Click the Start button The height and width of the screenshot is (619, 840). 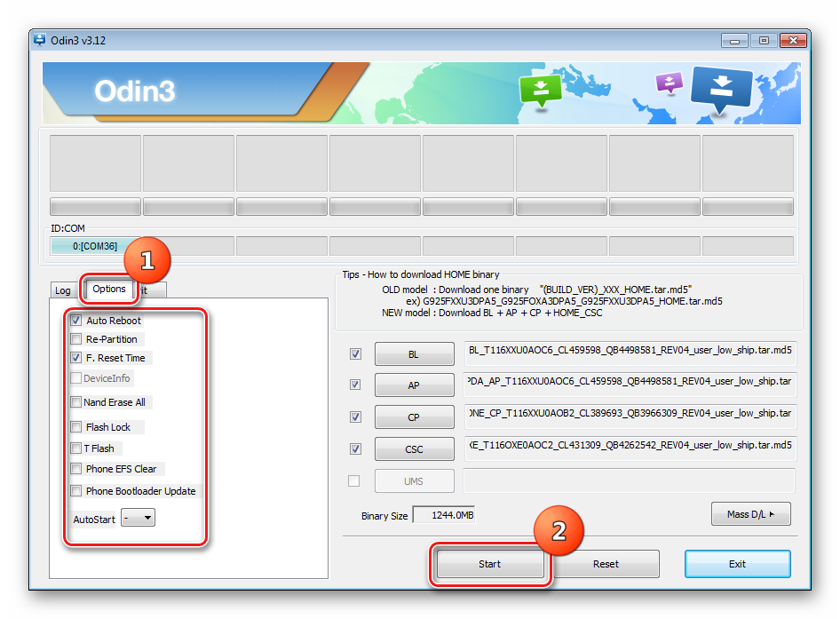click(489, 564)
